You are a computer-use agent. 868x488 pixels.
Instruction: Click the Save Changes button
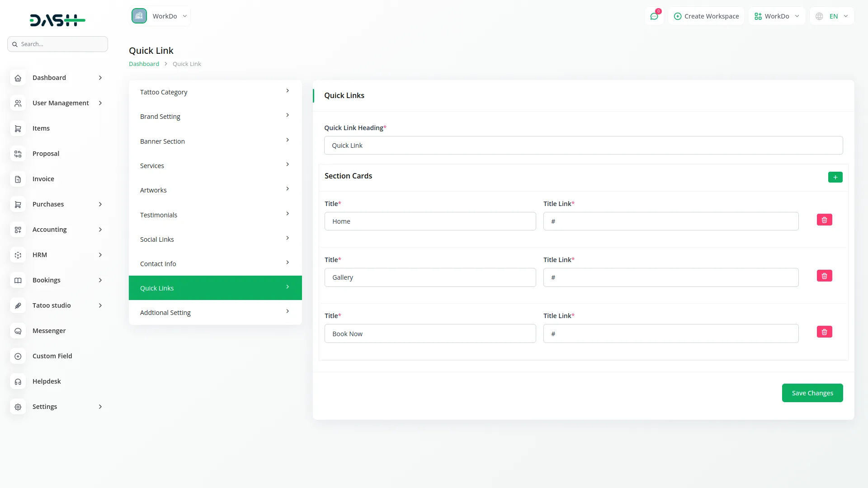tap(812, 393)
